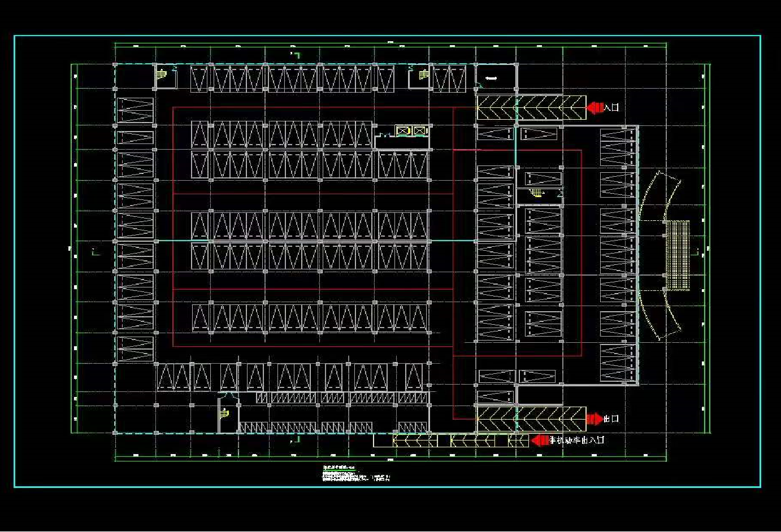Screen dimensions: 781x532
Task: Click the red arrow beside 出口
Action: (x=595, y=418)
